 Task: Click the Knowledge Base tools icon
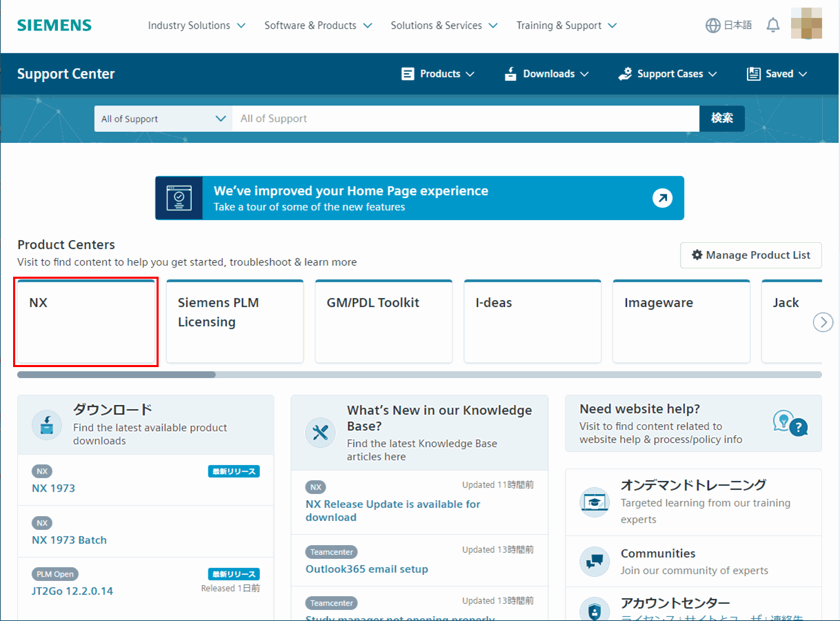[x=321, y=433]
